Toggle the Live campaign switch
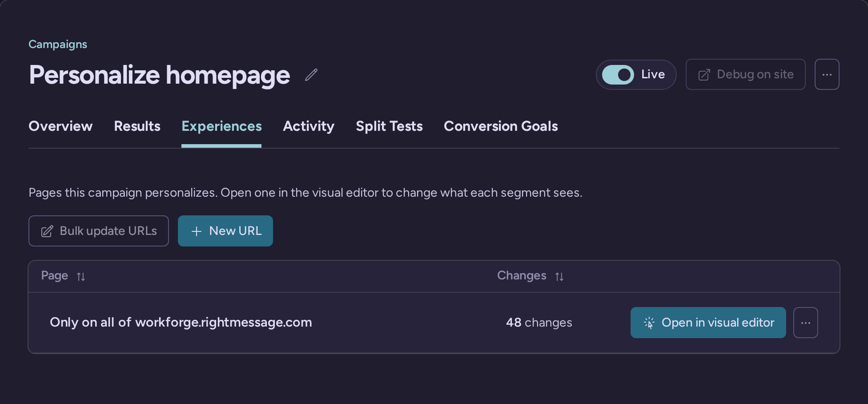Image resolution: width=868 pixels, height=404 pixels. pyautogui.click(x=618, y=75)
